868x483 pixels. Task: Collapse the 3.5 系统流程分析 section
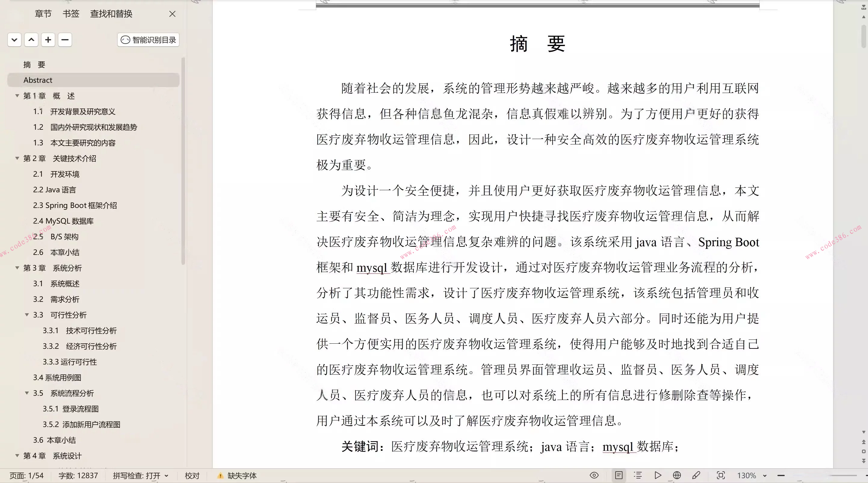click(x=27, y=393)
